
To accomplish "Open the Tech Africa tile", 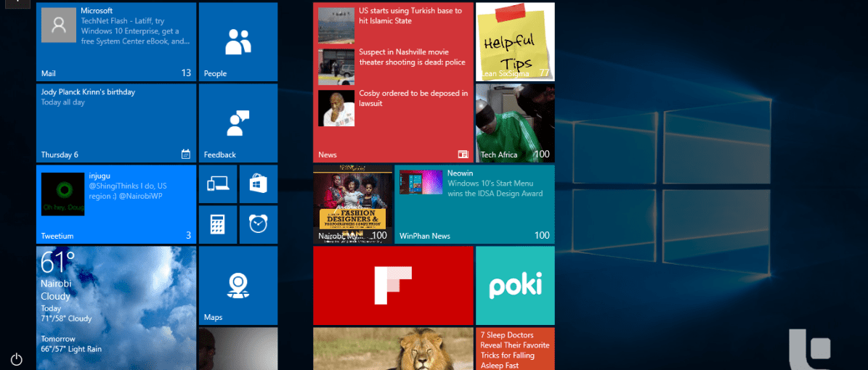I will (515, 123).
